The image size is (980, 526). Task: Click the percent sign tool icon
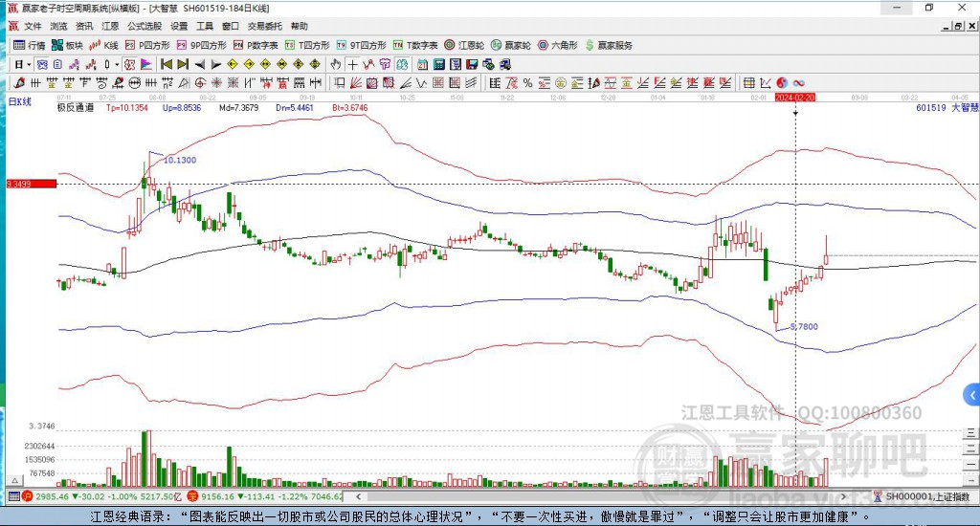(x=528, y=82)
